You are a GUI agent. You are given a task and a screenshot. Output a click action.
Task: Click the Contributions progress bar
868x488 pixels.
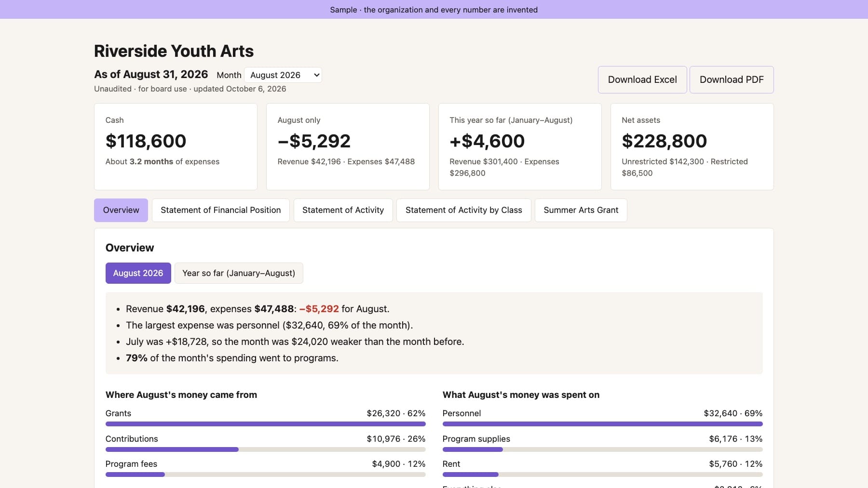266,449
